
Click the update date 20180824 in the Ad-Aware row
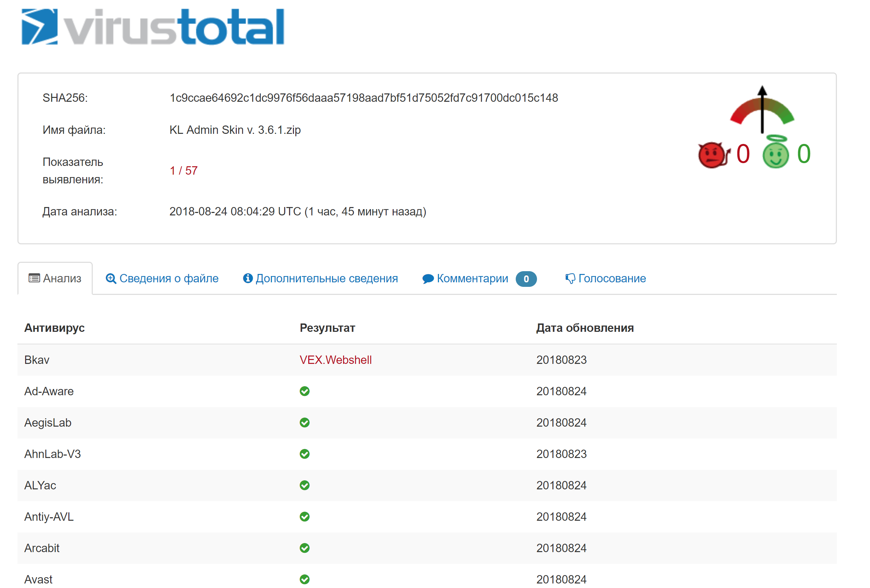(x=561, y=391)
